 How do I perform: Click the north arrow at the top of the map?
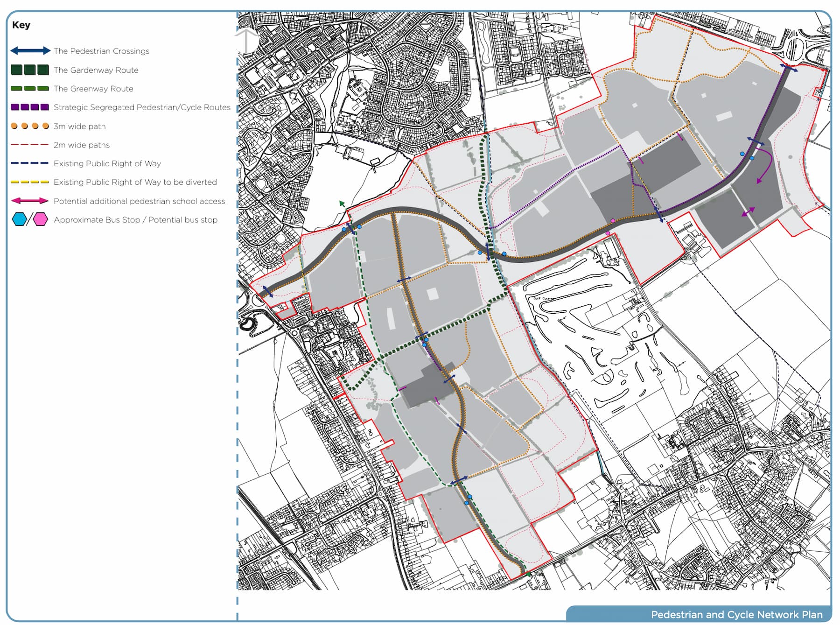pos(246,37)
